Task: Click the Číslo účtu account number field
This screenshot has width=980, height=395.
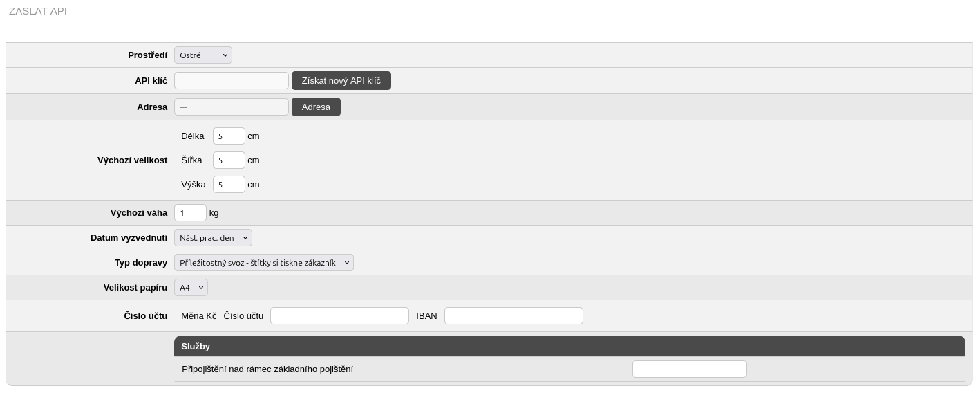Action: click(339, 316)
